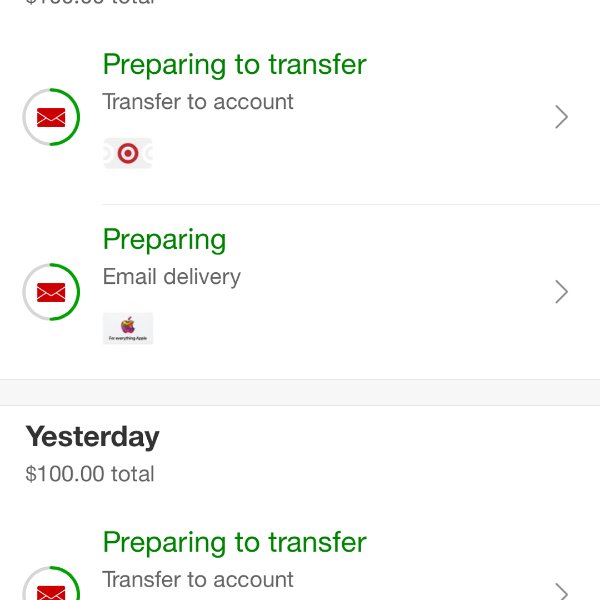Open the Target gift card envelope icon
This screenshot has height=600, width=600.
[x=51, y=117]
